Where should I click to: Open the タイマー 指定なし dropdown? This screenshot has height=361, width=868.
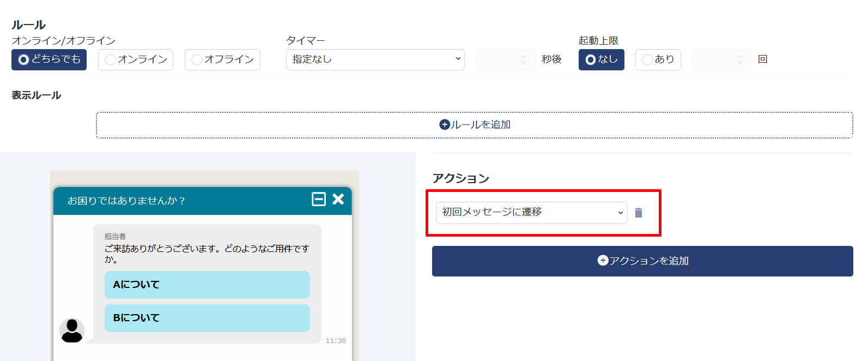coord(375,59)
